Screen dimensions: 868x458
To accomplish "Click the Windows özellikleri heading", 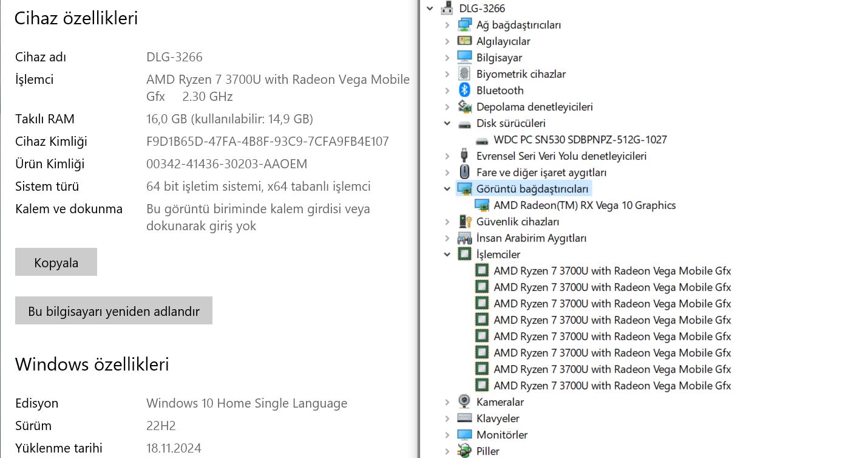I will (92, 364).
